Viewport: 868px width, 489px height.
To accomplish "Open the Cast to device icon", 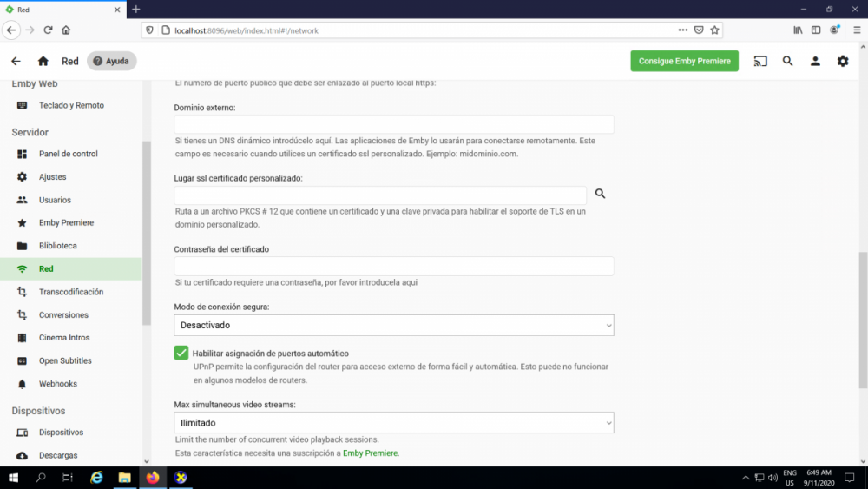I will click(x=760, y=61).
